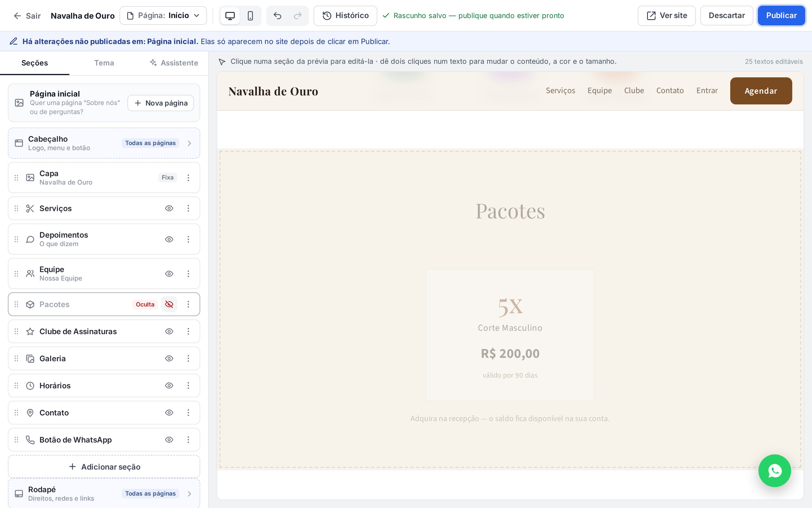
Task: Open more options for Depoimentos section
Action: 188,239
